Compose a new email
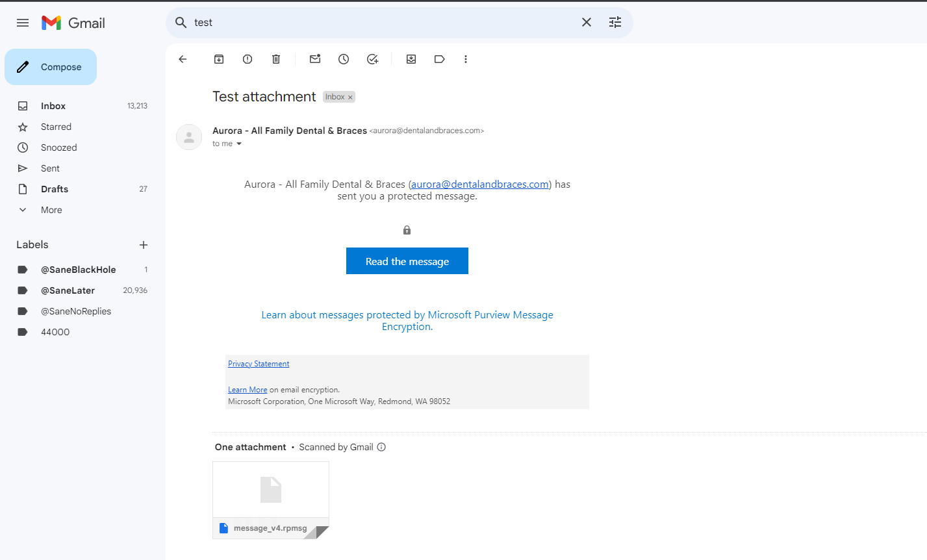The image size is (927, 560). 51,67
